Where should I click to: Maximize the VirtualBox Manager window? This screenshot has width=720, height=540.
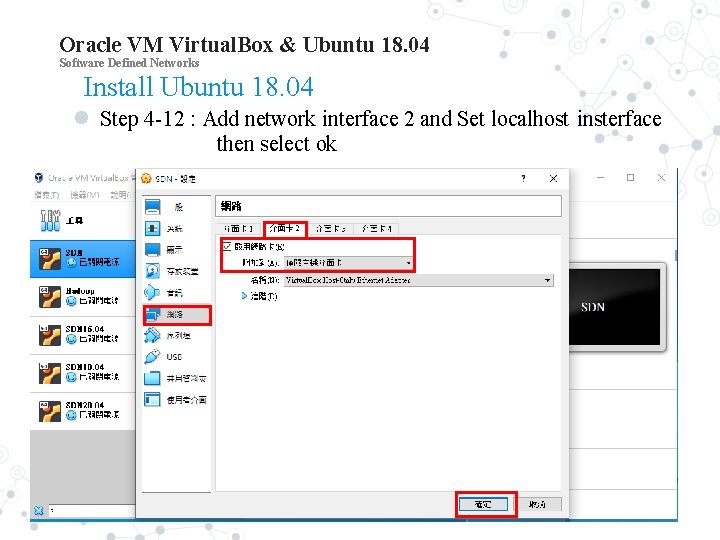tap(630, 178)
